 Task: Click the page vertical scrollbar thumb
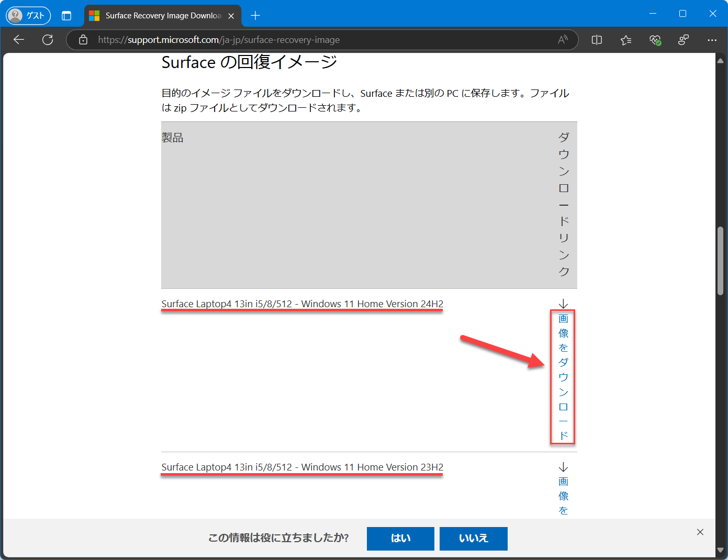point(720,261)
